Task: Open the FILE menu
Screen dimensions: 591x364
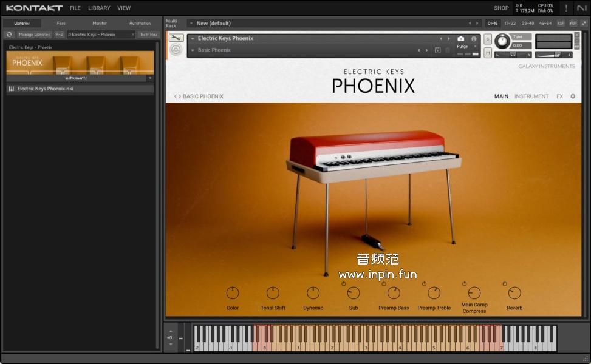Action: [75, 8]
